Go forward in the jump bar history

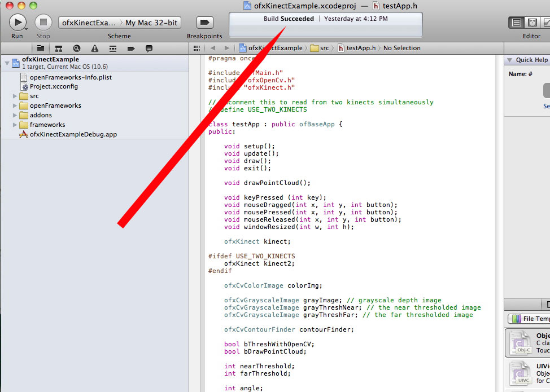tap(227, 49)
